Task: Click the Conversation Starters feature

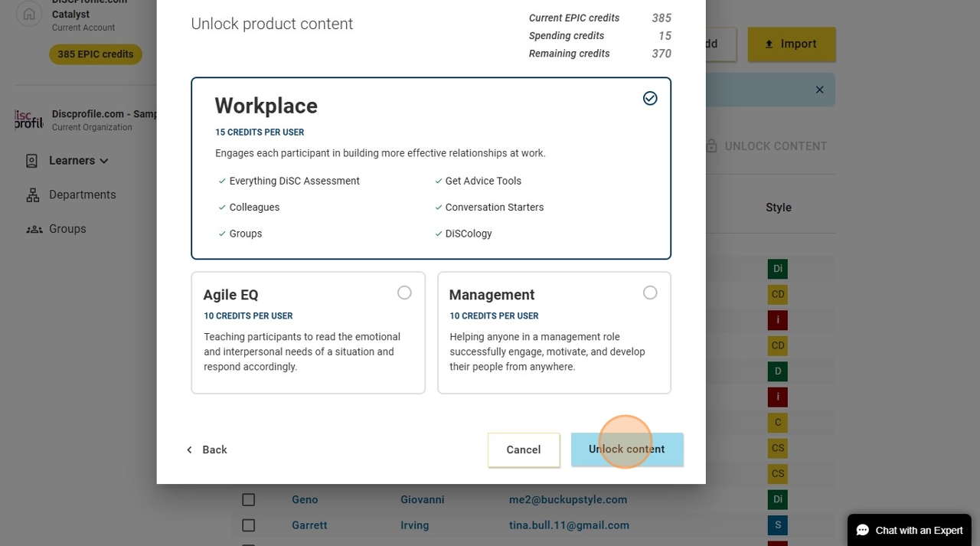Action: 495,208
